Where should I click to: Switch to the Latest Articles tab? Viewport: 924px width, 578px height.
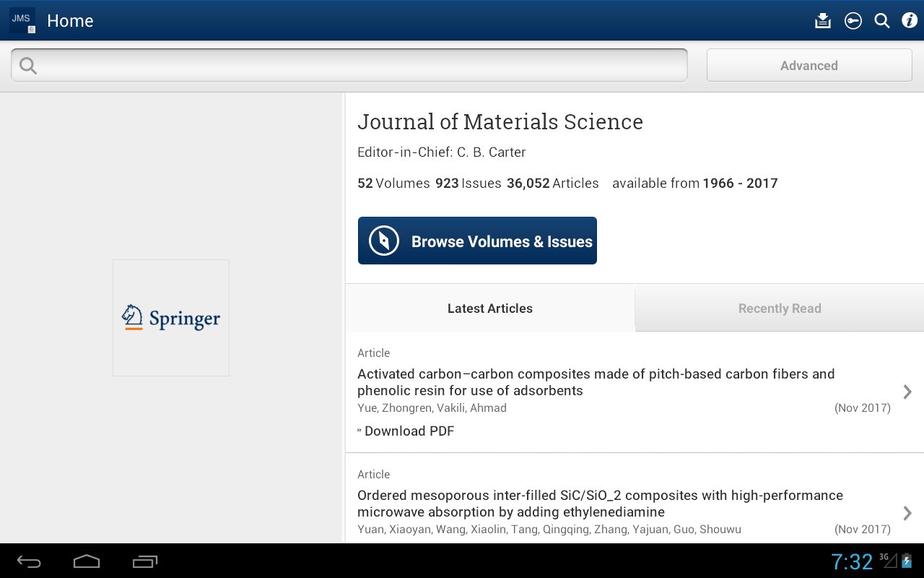[489, 309]
